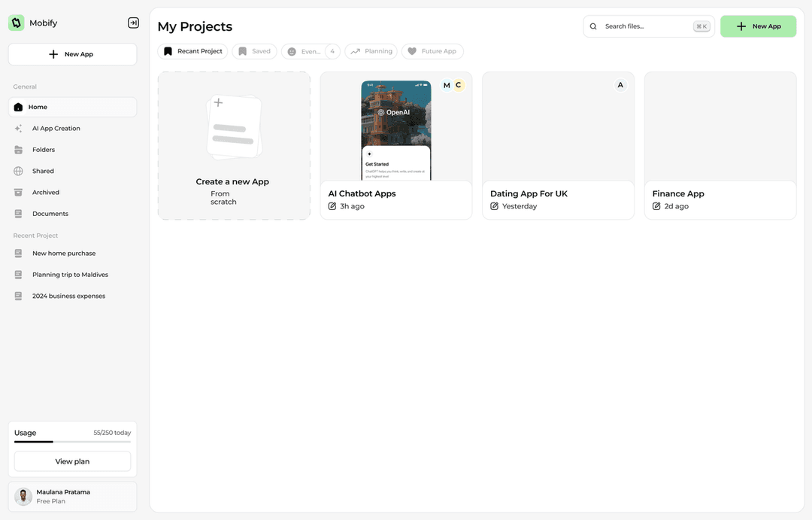Open AI App Creation sparkle icon
This screenshot has height=520, width=812.
tap(19, 129)
